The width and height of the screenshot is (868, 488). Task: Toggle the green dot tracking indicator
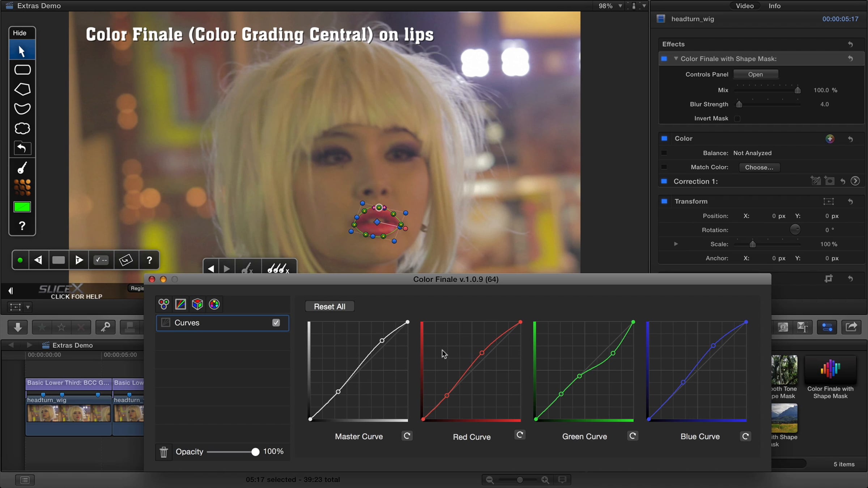click(20, 260)
